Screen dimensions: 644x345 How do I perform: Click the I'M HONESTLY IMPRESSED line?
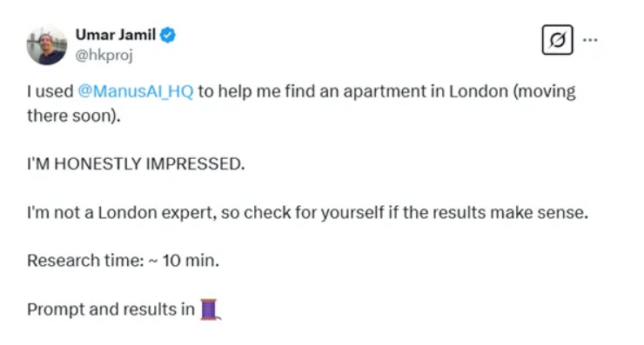point(136,163)
